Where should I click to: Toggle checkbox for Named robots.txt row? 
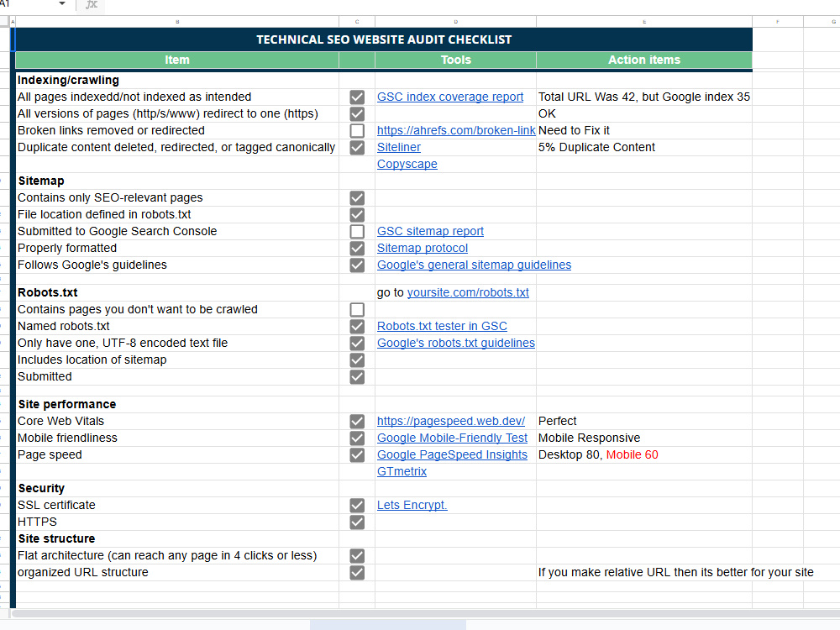click(x=357, y=326)
